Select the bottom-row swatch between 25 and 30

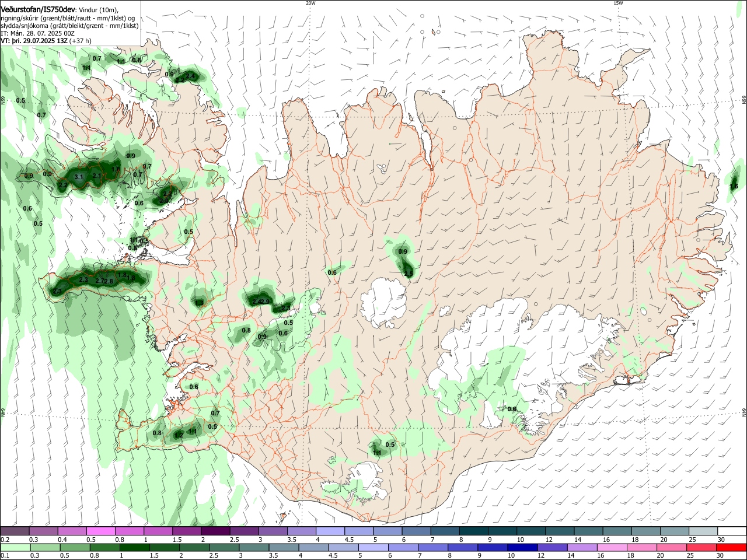click(x=701, y=547)
